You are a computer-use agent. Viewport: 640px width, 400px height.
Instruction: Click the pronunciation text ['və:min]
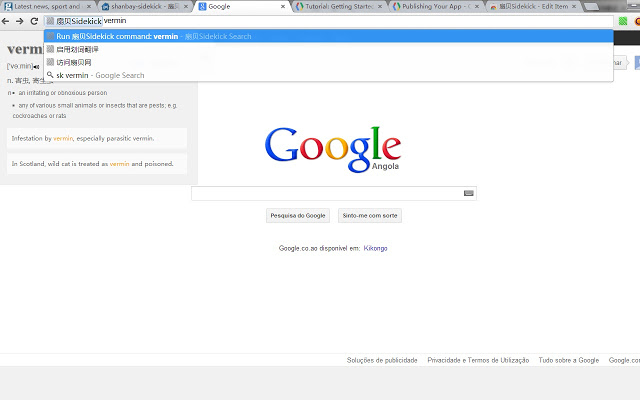(20, 66)
